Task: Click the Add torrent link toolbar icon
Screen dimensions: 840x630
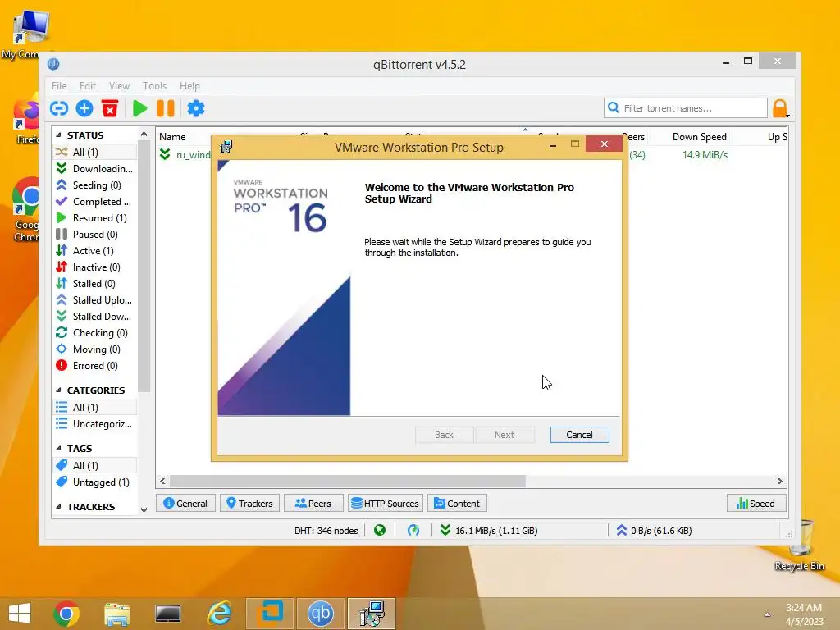Action: point(59,108)
